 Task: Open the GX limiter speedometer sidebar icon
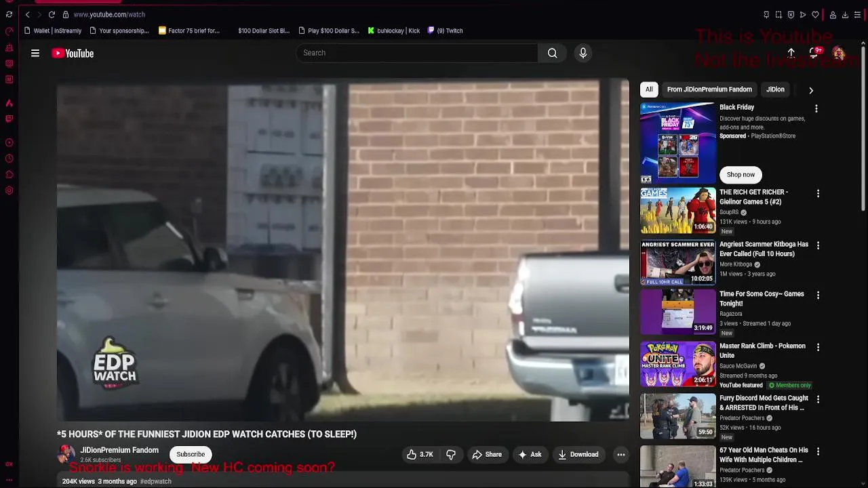click(x=9, y=31)
